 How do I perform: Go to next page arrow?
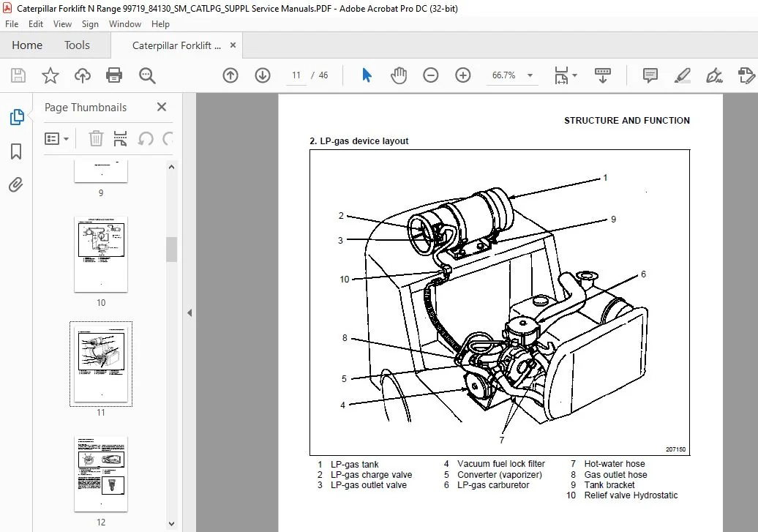[x=263, y=75]
